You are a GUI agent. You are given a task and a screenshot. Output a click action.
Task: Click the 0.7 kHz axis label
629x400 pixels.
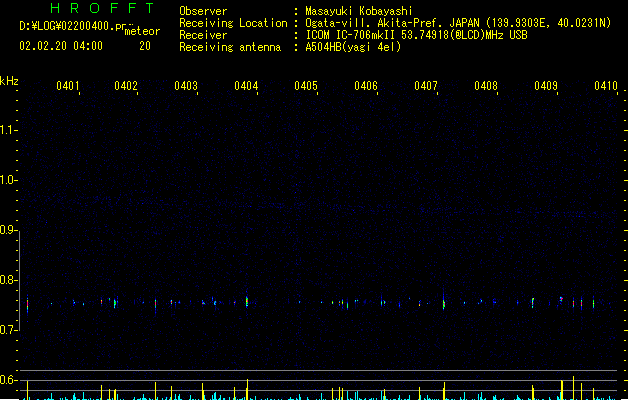(7, 330)
